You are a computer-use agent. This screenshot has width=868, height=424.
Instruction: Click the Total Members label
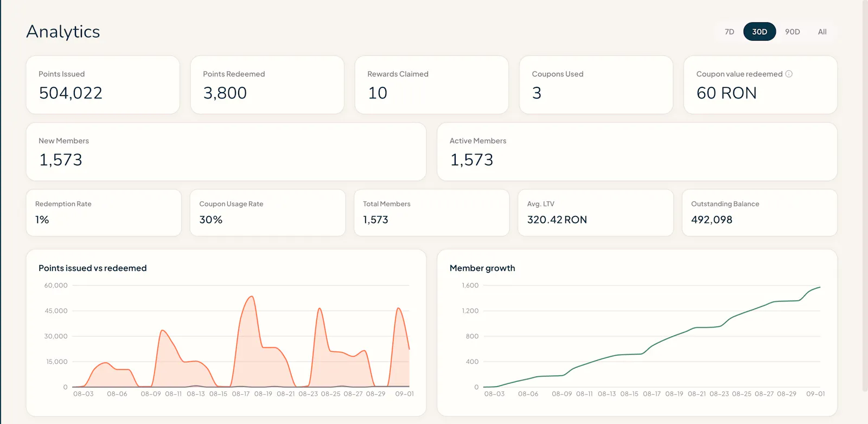click(387, 204)
